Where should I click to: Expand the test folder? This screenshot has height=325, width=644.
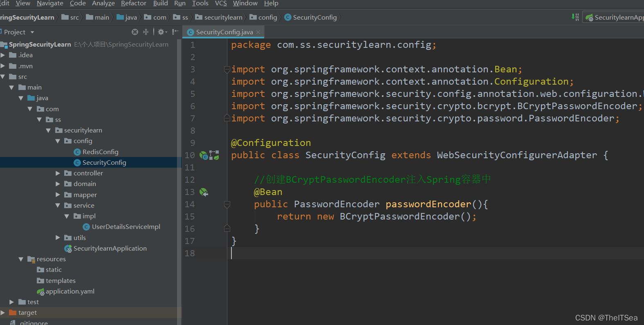(11, 302)
